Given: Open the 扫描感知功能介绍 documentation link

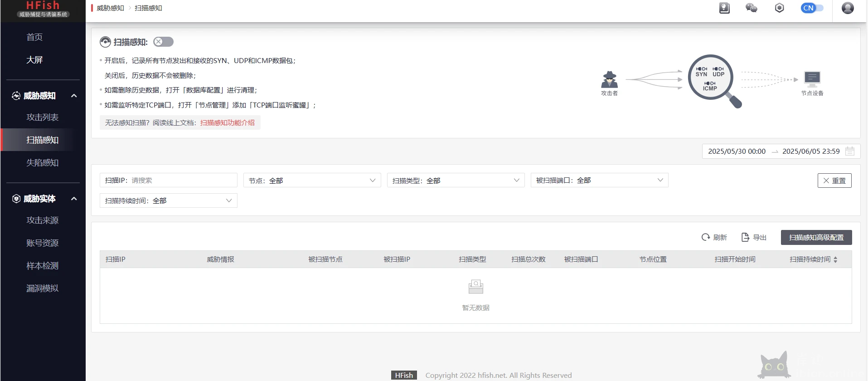Looking at the screenshot, I should tap(228, 123).
